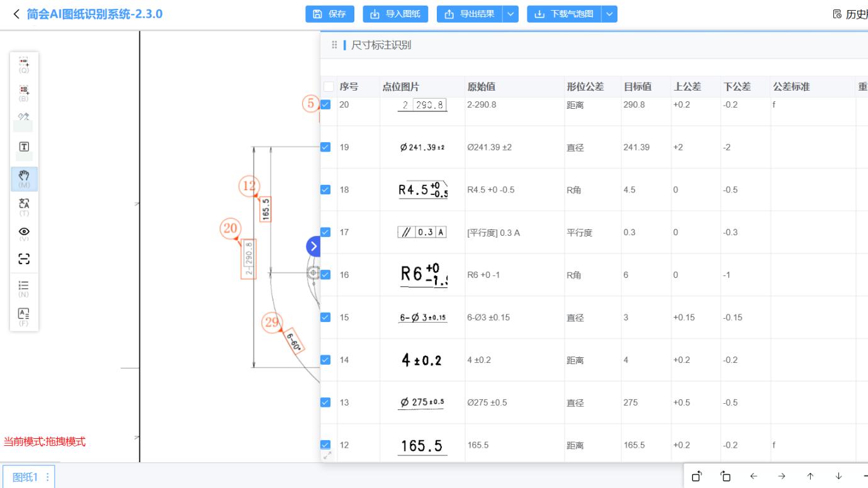Open the list tool (N) in toolbar
Viewport: 868px width, 488px height.
coord(23,286)
